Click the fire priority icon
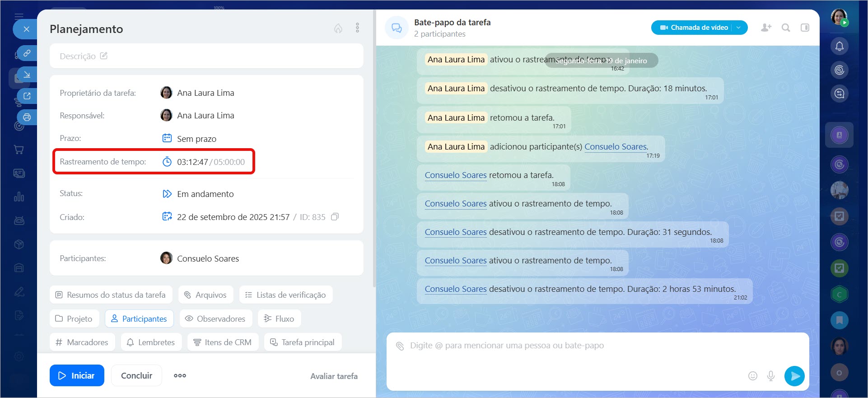 tap(338, 28)
